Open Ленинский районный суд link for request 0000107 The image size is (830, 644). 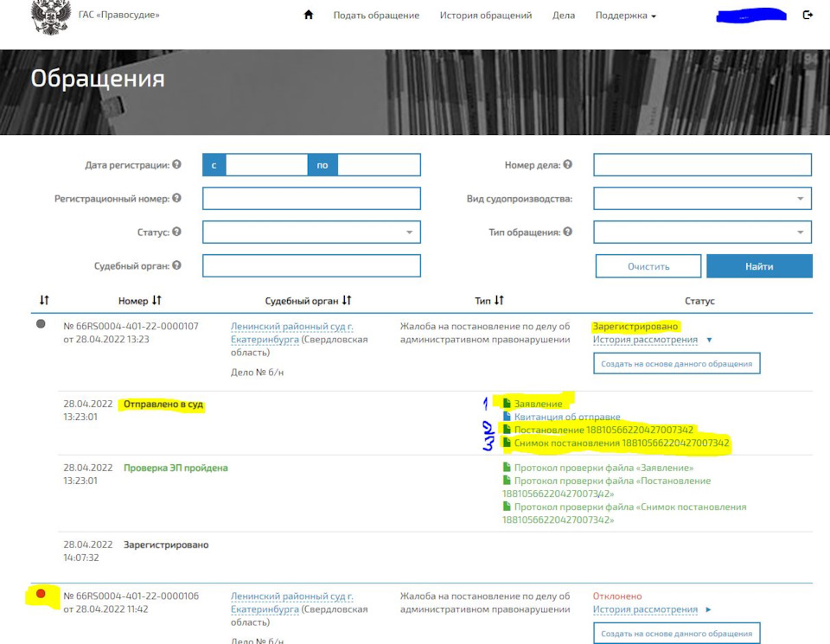click(291, 333)
